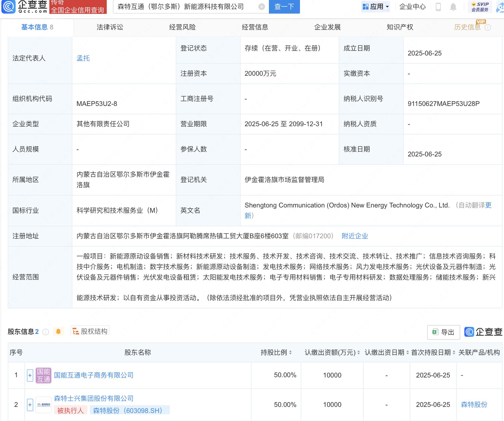Open 国能互通电子商务有限公司 shareholder link
Viewport: 504px width, 421px height.
pos(94,375)
